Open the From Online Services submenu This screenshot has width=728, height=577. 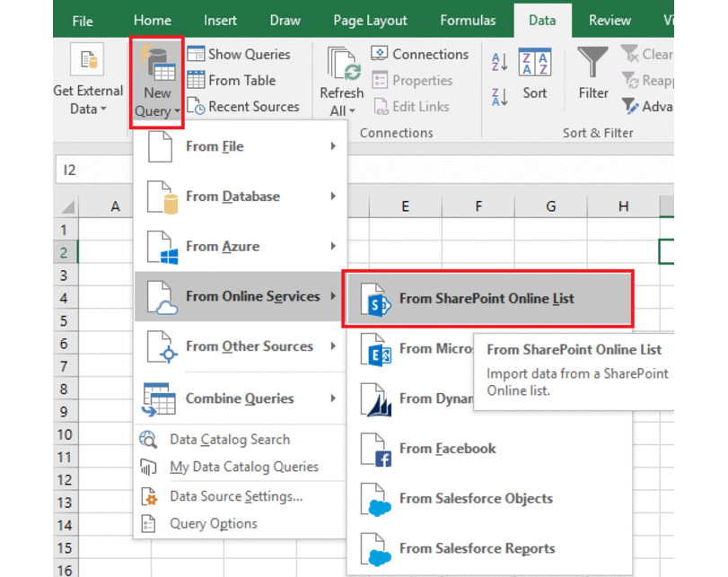click(x=241, y=296)
